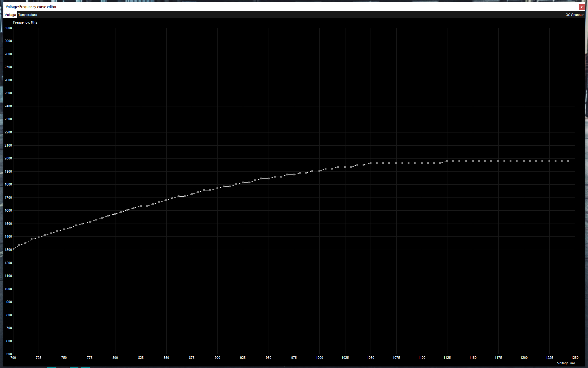This screenshot has height=368, width=588.
Task: Close the Voltage/Frequency curve editor window
Action: 581,7
